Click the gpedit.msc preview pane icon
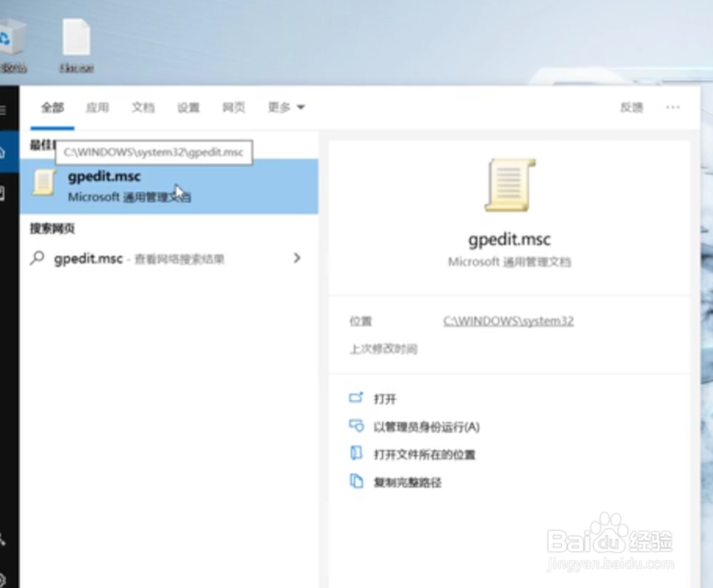Viewport: 713px width, 588px height. coord(509,184)
